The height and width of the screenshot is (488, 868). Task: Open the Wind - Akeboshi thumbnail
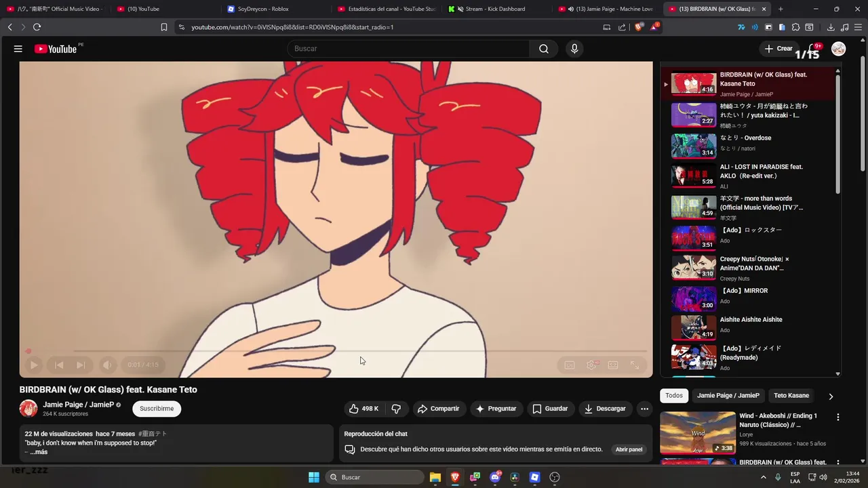tap(698, 432)
